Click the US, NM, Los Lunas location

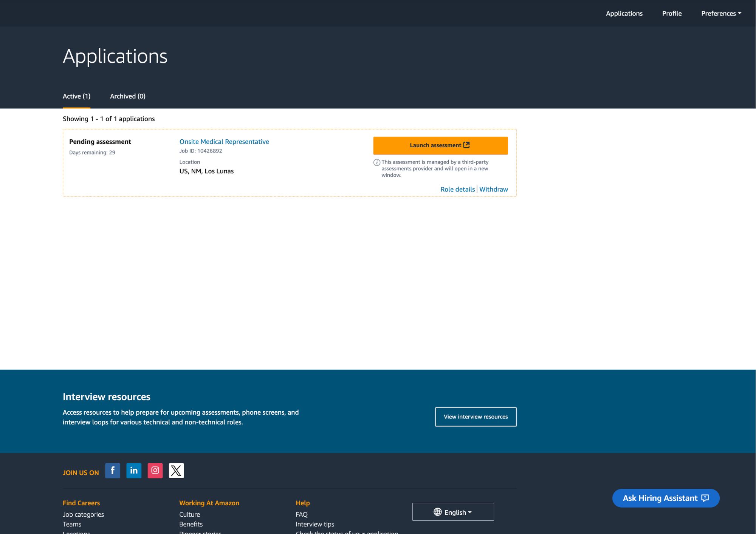[x=206, y=171]
